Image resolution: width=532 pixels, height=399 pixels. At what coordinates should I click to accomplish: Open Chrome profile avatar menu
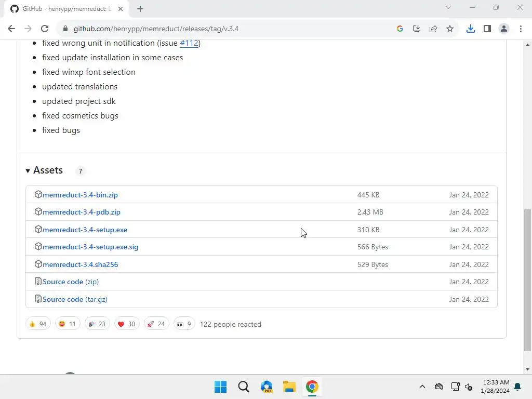pyautogui.click(x=504, y=29)
